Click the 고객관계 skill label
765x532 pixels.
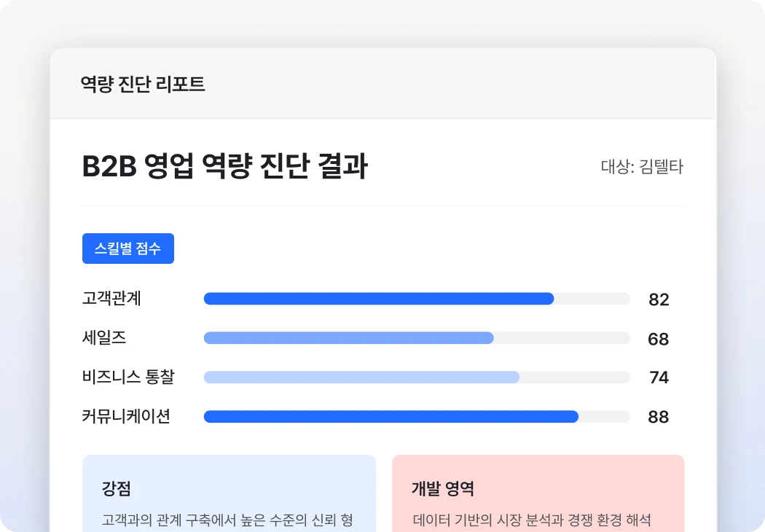click(x=111, y=298)
